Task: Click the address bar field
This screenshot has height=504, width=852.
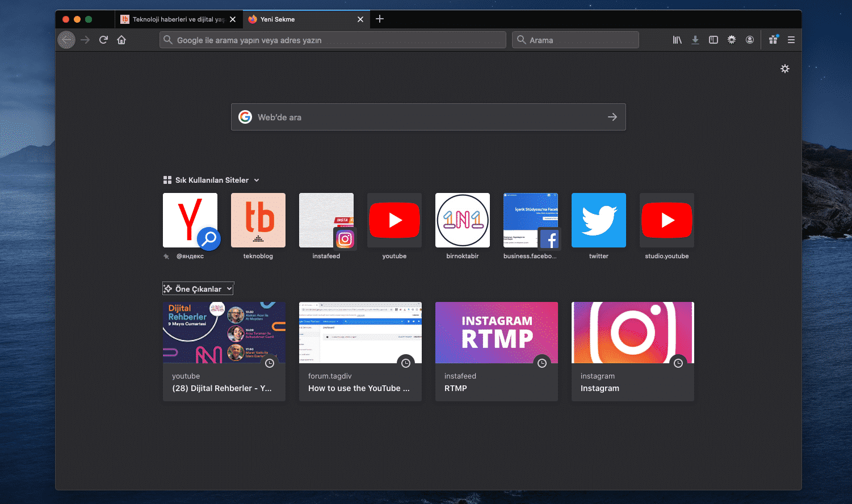Action: point(333,40)
